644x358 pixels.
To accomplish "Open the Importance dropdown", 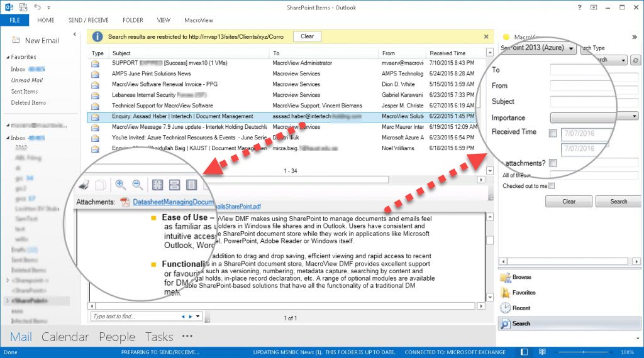I will point(594,117).
